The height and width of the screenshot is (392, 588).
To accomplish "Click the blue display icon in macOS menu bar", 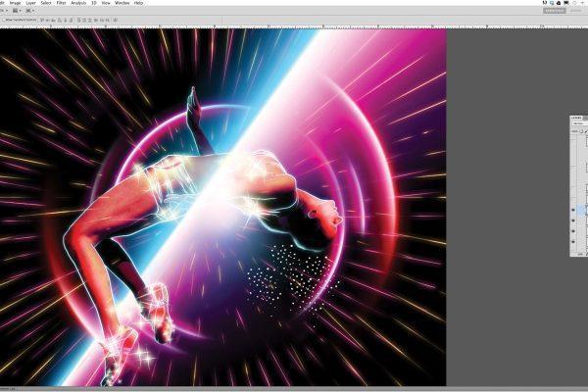I will pyautogui.click(x=552, y=3).
